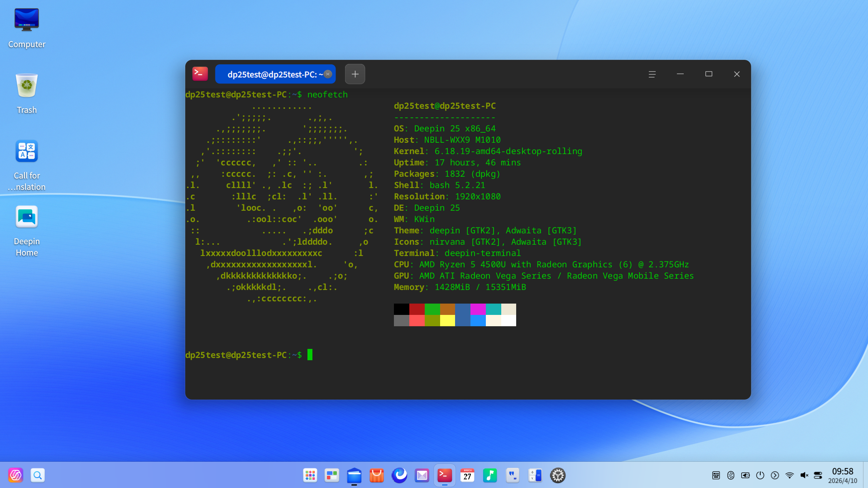Open the Calculator from dock

535,475
